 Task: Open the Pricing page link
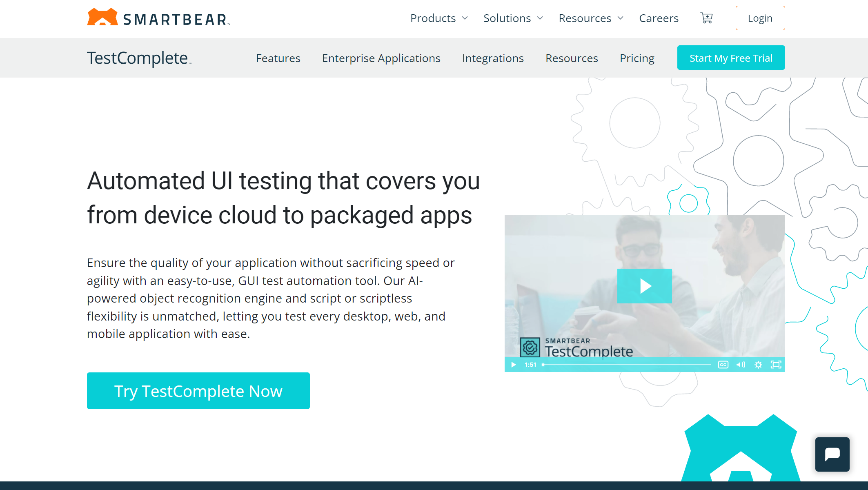[637, 58]
